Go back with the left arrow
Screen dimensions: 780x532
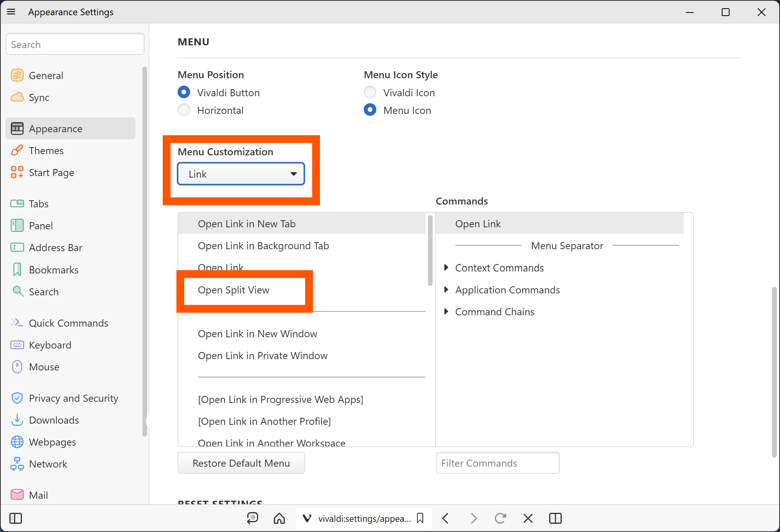coord(445,518)
